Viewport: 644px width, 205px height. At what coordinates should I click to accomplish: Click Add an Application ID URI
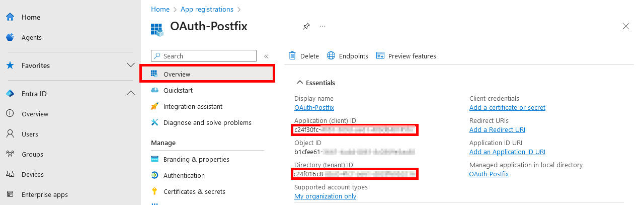click(507, 152)
